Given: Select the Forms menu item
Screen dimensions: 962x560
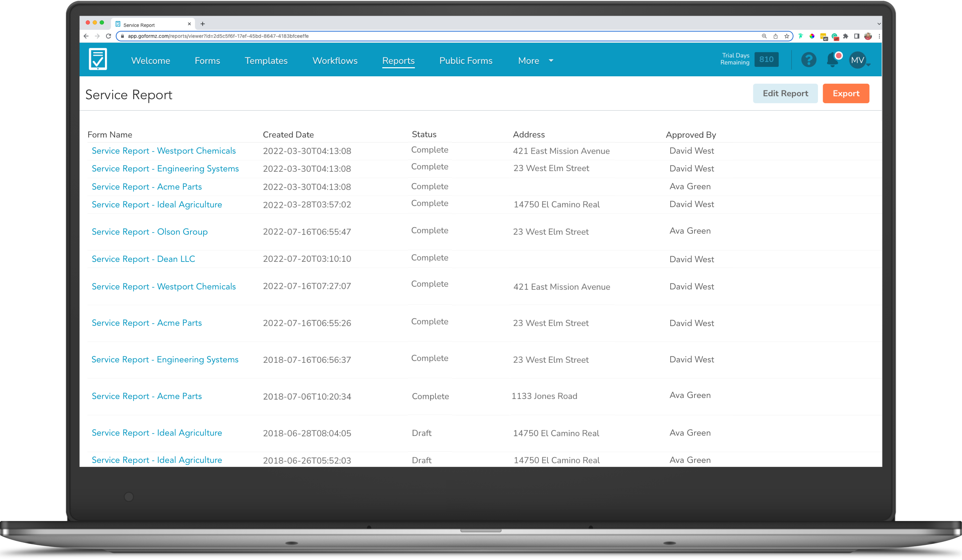Looking at the screenshot, I should coord(207,61).
